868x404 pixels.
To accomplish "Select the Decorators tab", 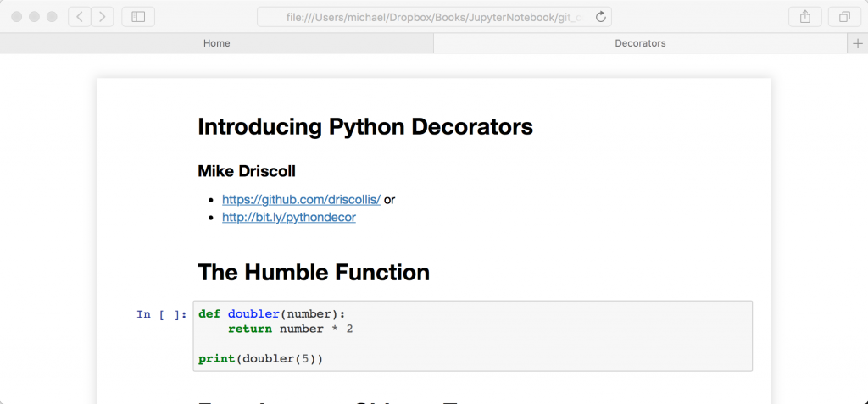I will pos(640,43).
